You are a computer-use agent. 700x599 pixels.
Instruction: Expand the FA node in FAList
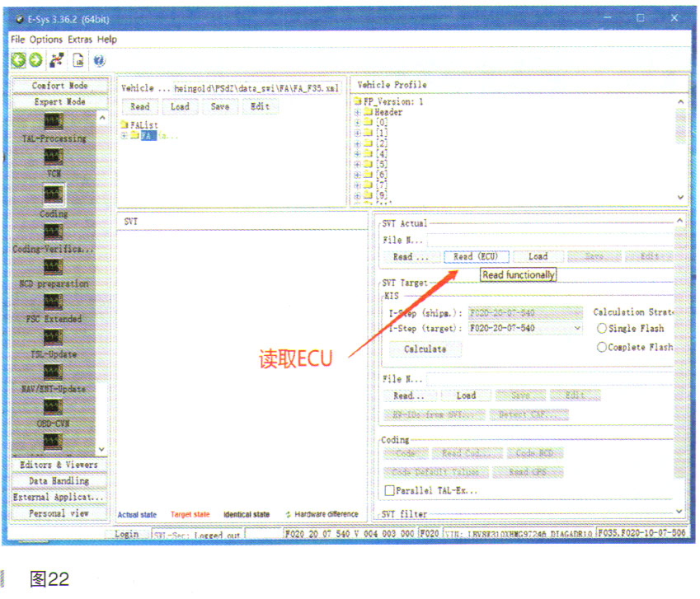pyautogui.click(x=124, y=136)
